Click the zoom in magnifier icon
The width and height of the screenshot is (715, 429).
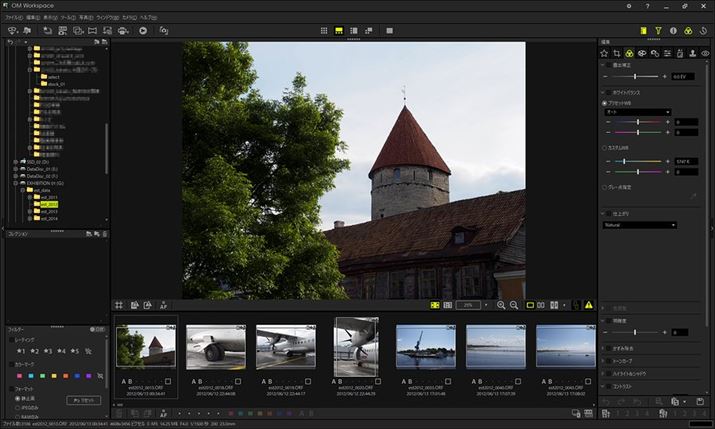click(x=501, y=304)
